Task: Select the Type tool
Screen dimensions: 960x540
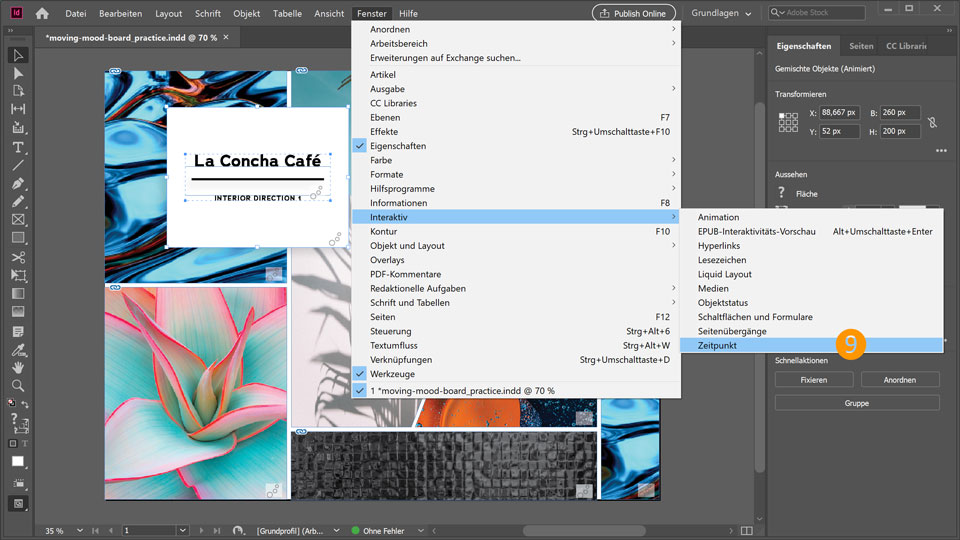Action: click(x=18, y=147)
